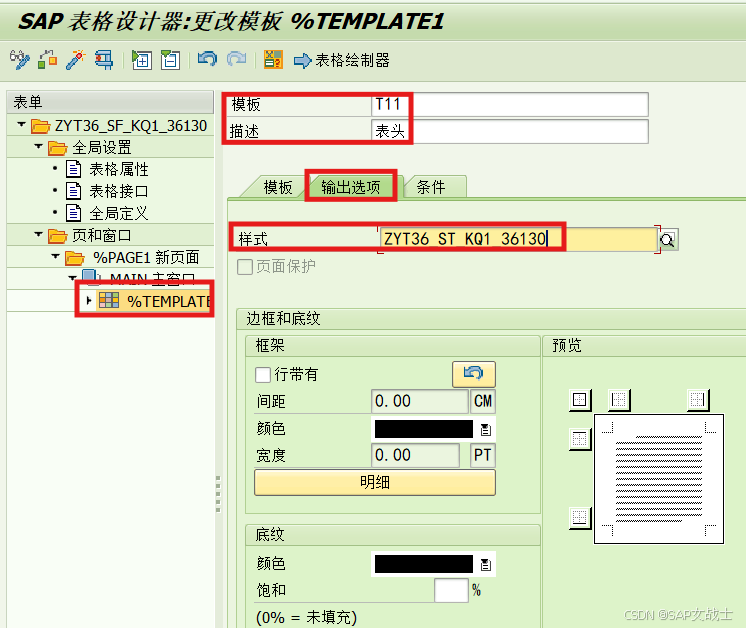Screen dimensions: 746x628
Task: Click the 模板 name field with T11
Action: [510, 104]
